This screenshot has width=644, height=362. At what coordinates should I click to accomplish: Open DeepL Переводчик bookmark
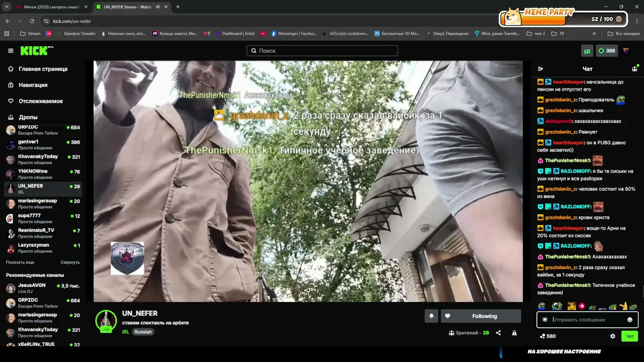[447, 34]
